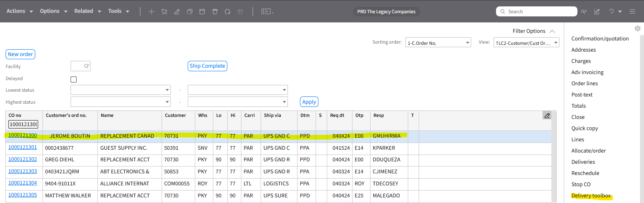Open order link 1000121301
644x203 pixels.
[22, 147]
